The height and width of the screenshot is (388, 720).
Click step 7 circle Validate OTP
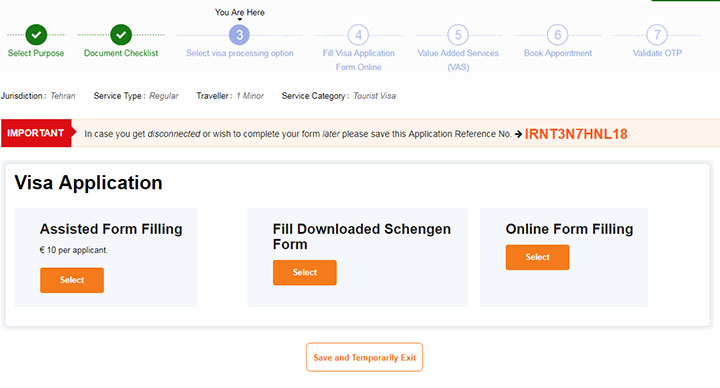(657, 34)
